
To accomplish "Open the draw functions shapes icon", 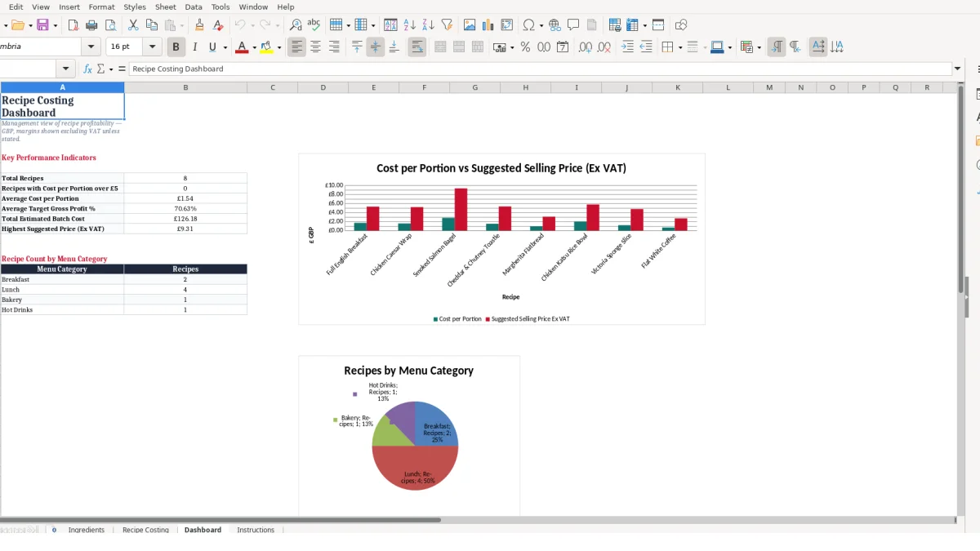I will pyautogui.click(x=681, y=25).
